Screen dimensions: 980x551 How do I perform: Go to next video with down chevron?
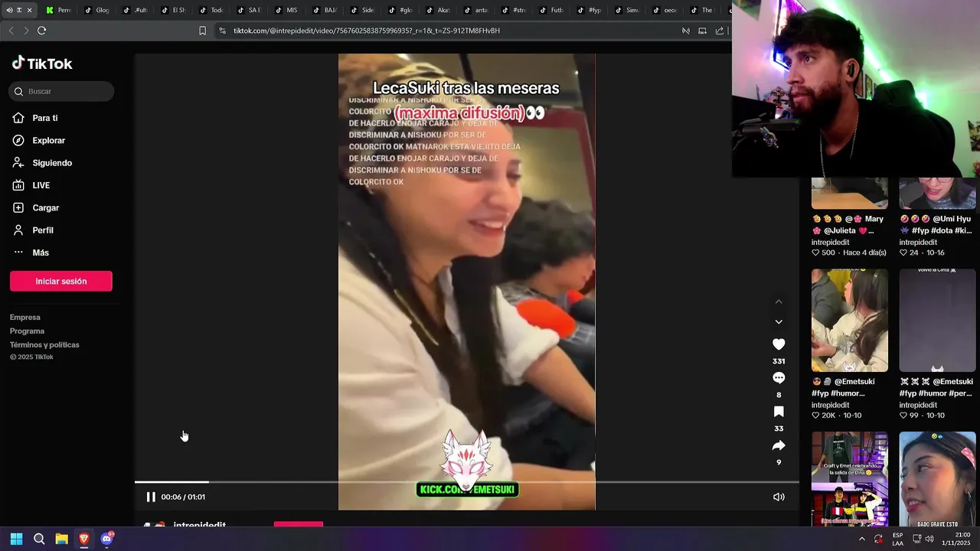pos(779,322)
